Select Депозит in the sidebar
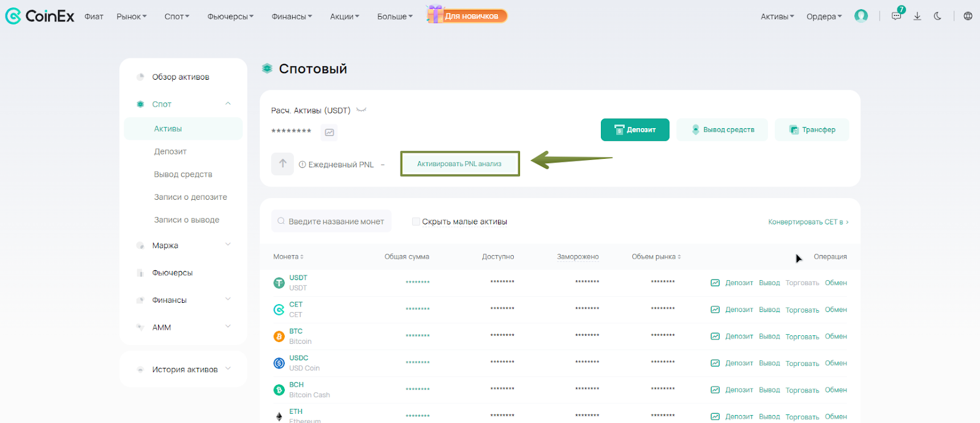The width and height of the screenshot is (980, 423). click(x=170, y=151)
